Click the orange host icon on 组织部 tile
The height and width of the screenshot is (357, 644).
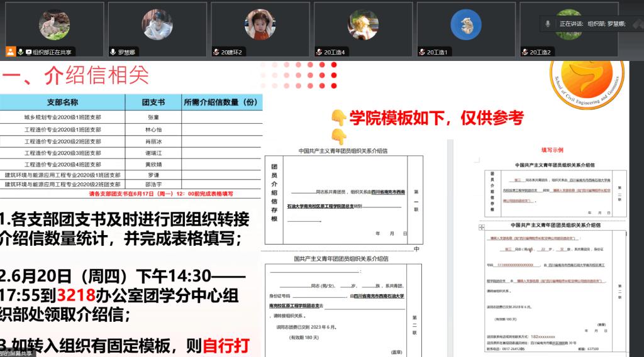(10, 52)
